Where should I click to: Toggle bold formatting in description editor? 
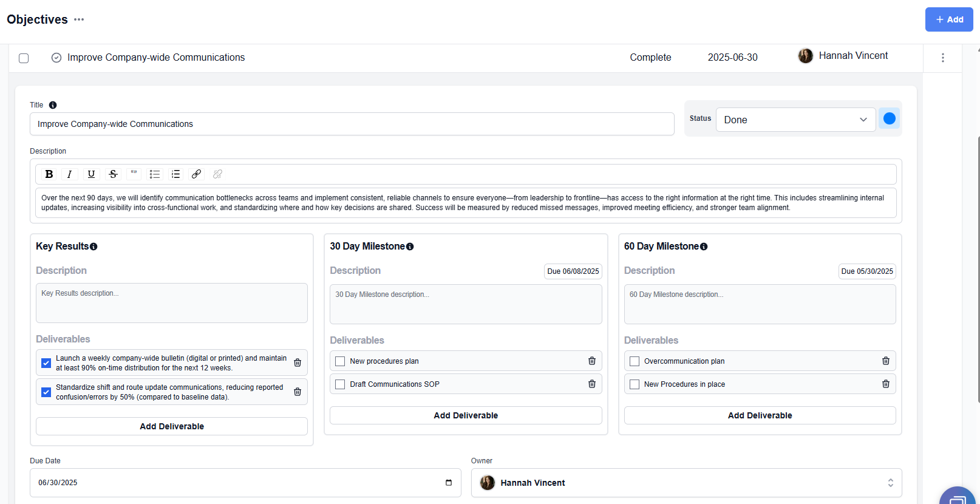(x=49, y=174)
